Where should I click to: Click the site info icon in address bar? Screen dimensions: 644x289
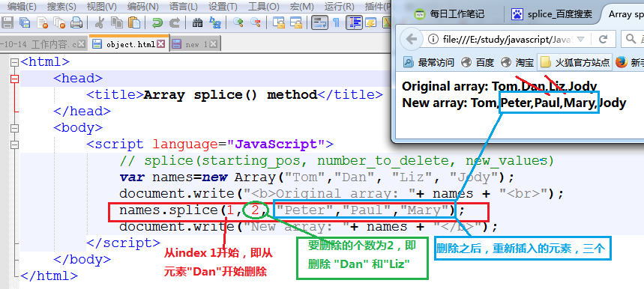coord(433,40)
